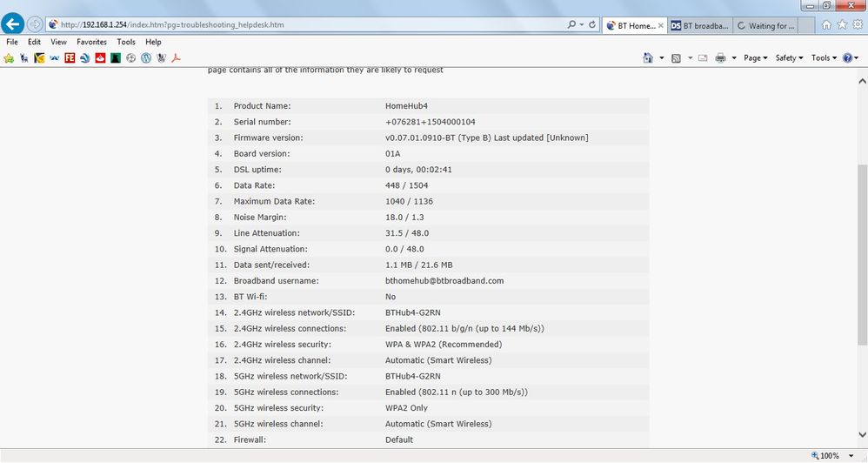
Task: Click the Firewall value Default
Action: tap(399, 440)
